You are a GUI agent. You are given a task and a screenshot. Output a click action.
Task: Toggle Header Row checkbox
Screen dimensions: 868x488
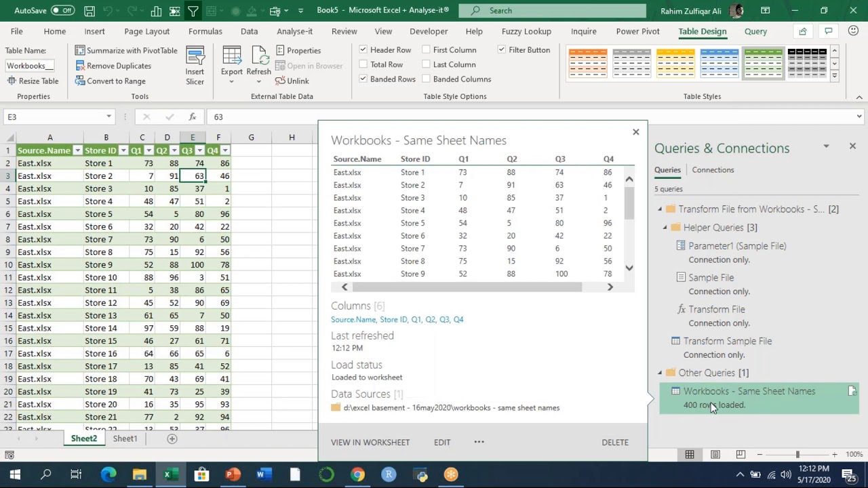coord(363,49)
